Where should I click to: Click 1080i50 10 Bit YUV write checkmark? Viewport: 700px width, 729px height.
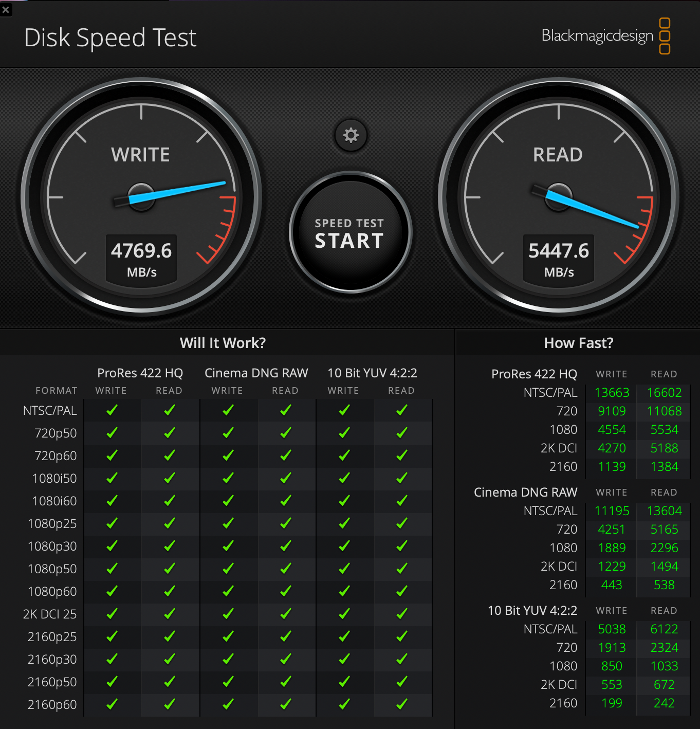tap(344, 478)
